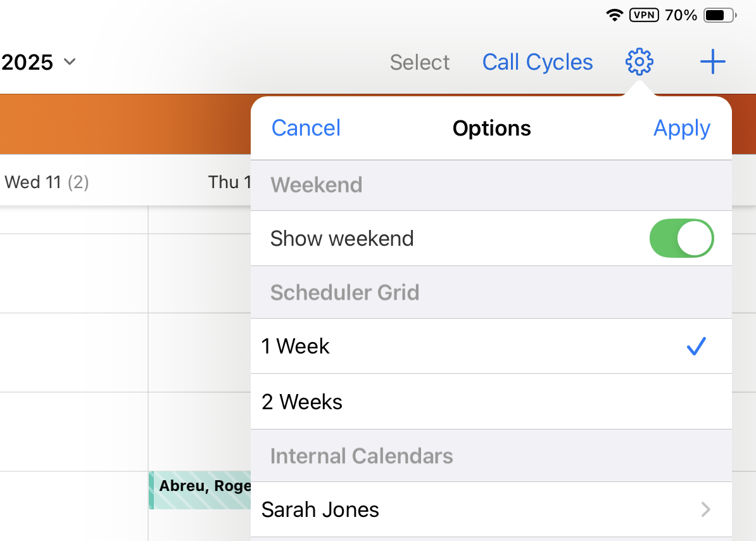The image size is (756, 541).
Task: Open Call Cycles
Action: pyautogui.click(x=538, y=62)
